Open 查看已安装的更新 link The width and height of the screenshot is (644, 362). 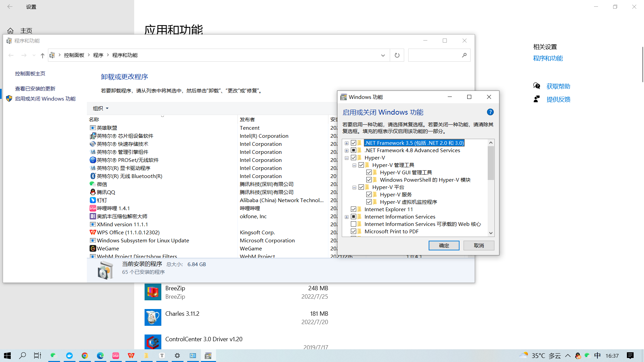35,88
